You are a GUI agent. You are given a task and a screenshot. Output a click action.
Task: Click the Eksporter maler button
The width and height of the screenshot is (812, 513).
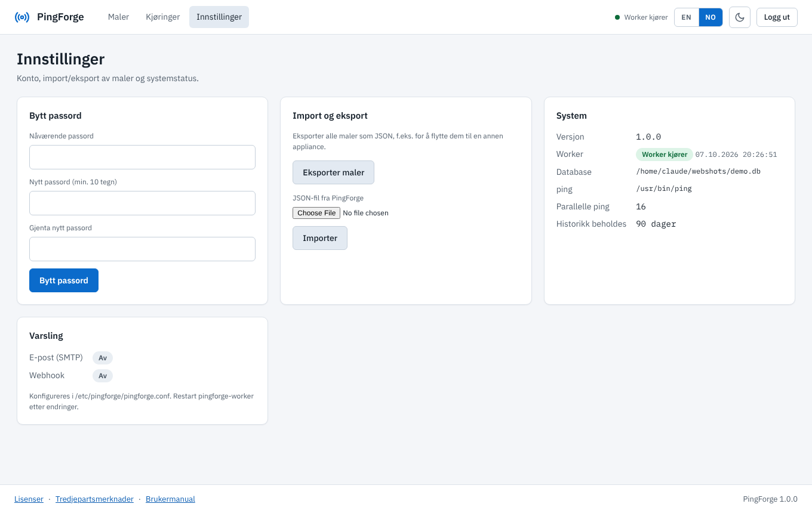coord(333,172)
